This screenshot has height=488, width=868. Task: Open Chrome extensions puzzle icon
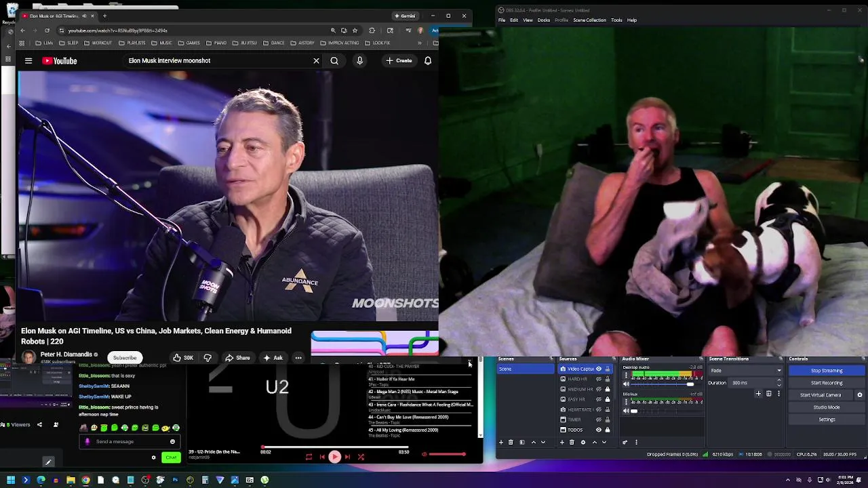click(372, 30)
